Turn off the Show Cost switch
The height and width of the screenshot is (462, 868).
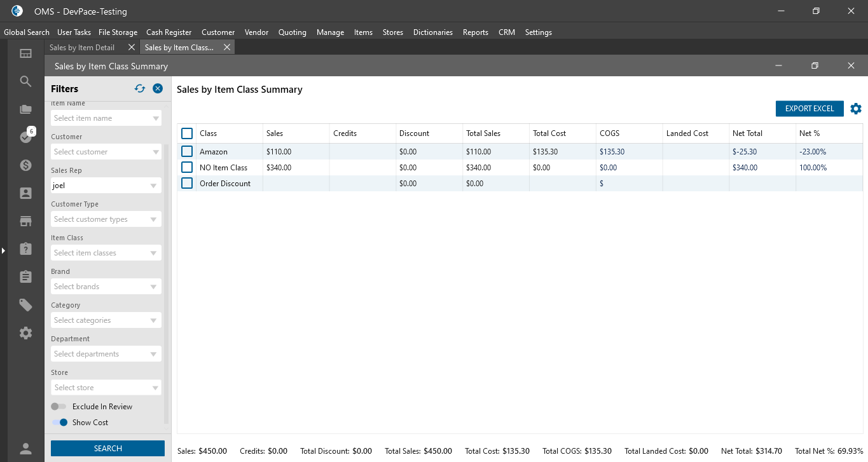(x=60, y=423)
